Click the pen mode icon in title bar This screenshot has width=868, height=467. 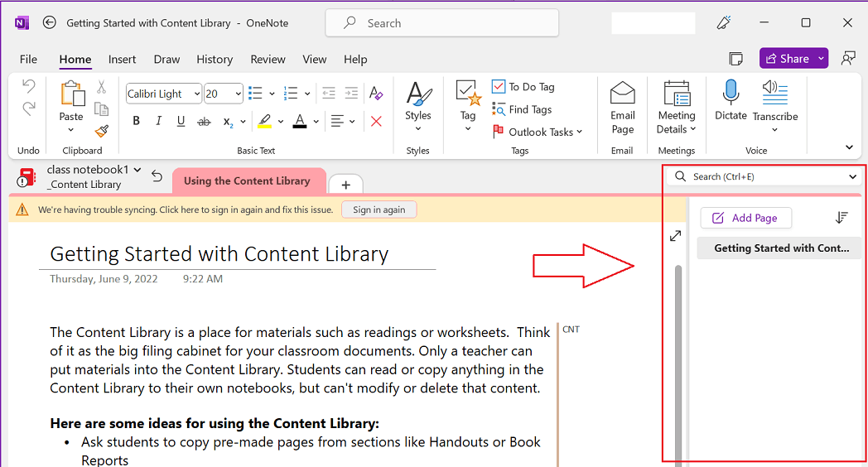[x=724, y=22]
